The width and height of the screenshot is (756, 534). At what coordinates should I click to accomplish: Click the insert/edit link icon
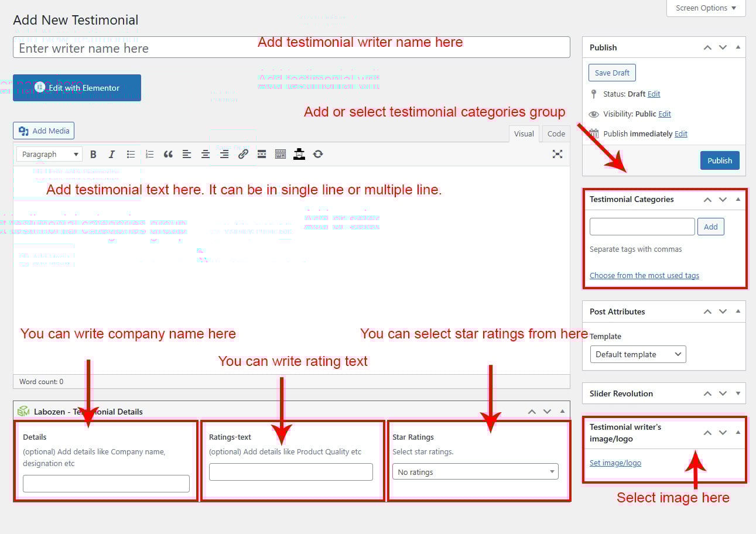243,154
